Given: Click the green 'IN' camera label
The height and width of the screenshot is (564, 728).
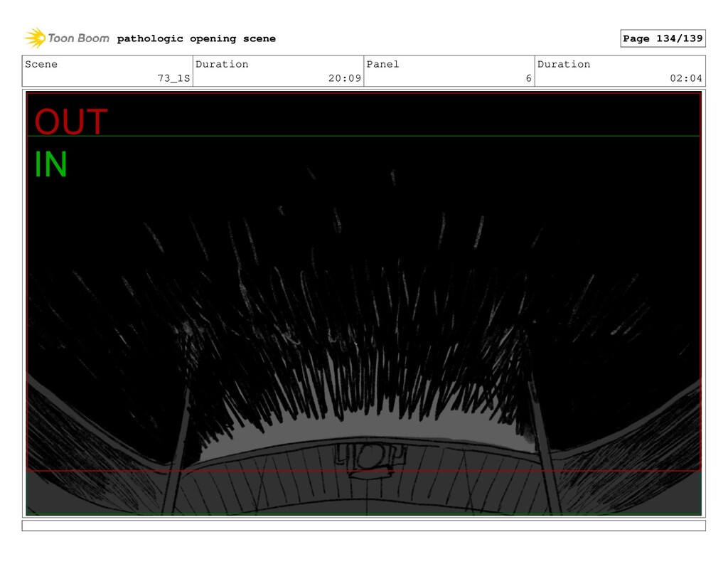Looking at the screenshot, I should click(x=51, y=164).
